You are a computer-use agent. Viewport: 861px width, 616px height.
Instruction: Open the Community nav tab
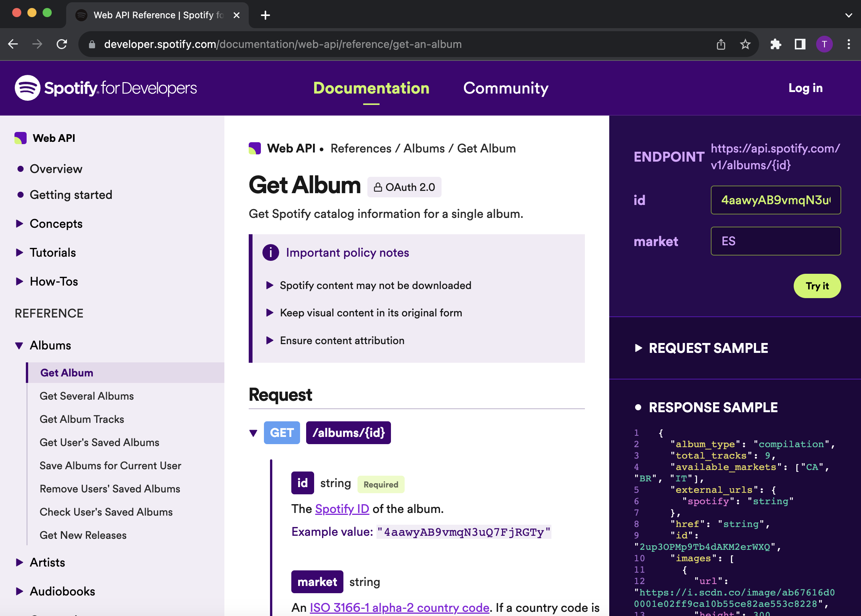coord(505,88)
